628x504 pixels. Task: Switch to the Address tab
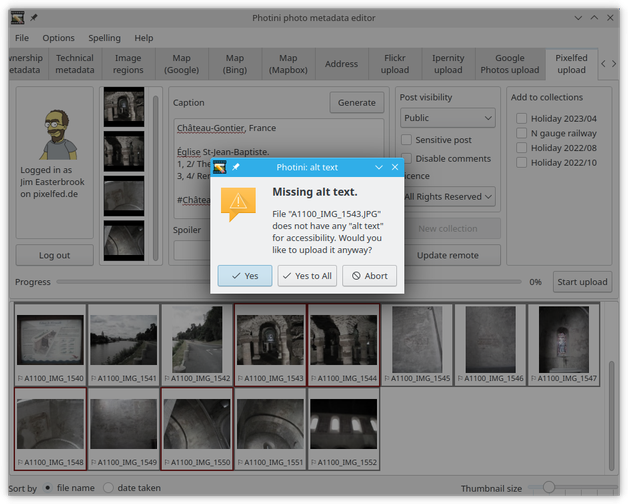341,64
